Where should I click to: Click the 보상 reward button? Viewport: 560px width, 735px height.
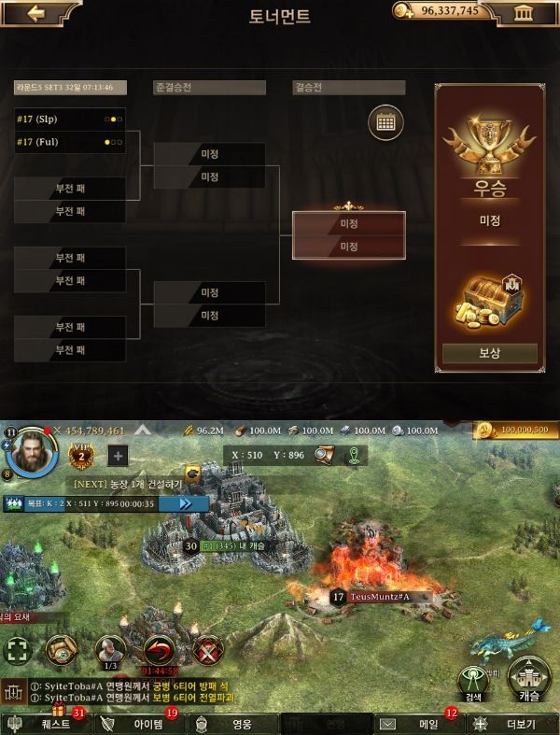(489, 353)
